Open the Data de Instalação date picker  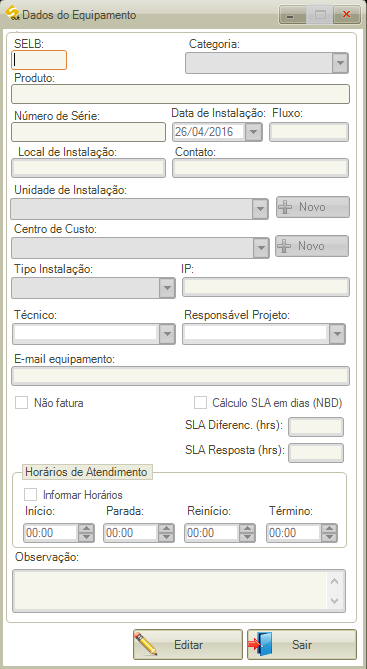(253, 132)
